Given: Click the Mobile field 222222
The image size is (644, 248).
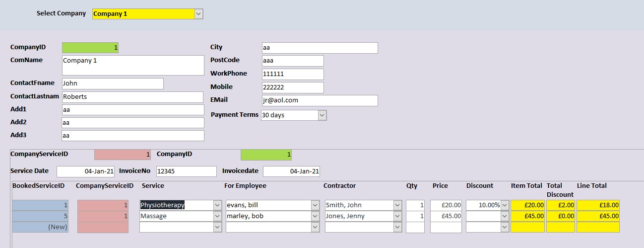Looking at the screenshot, I should (293, 87).
